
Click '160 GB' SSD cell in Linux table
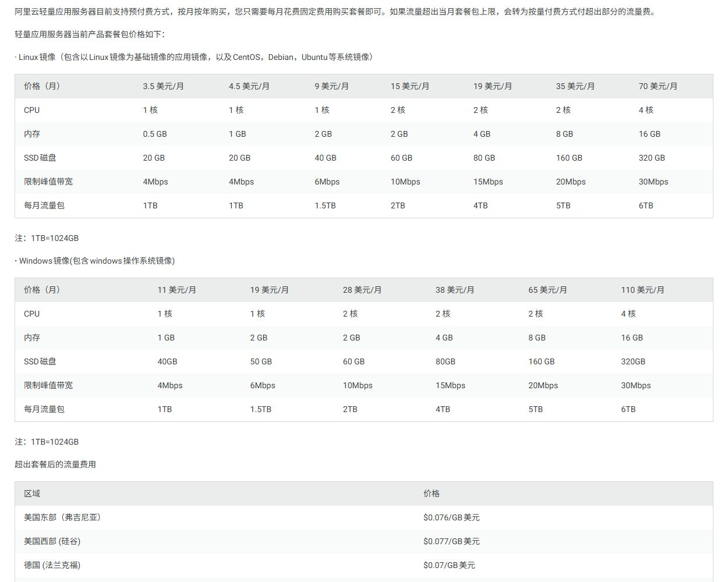[x=569, y=158]
